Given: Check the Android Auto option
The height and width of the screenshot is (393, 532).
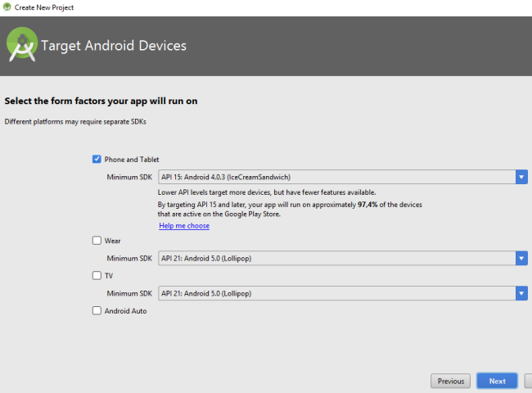Looking at the screenshot, I should [97, 311].
